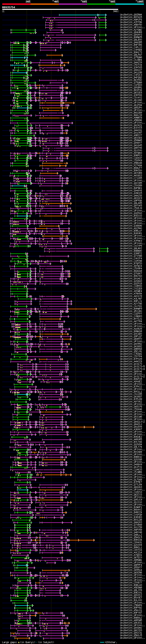Open UniRef100_C0PLI2 entry

point(131,47)
